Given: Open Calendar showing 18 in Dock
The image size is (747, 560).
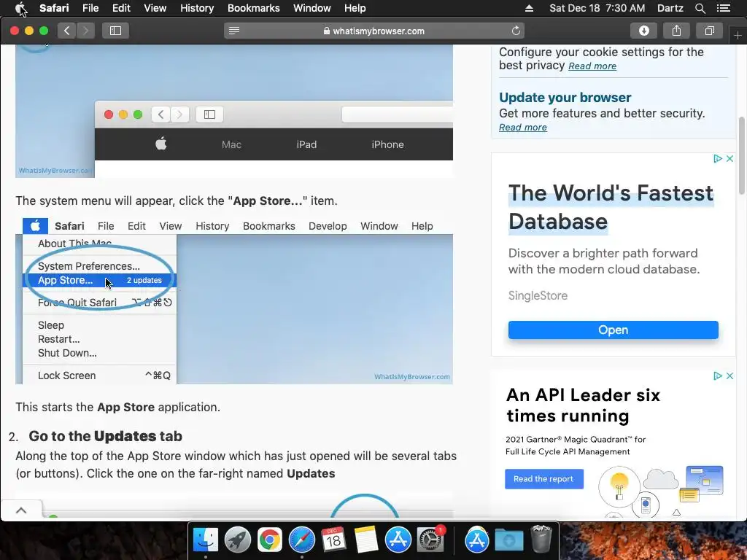Looking at the screenshot, I should [333, 540].
